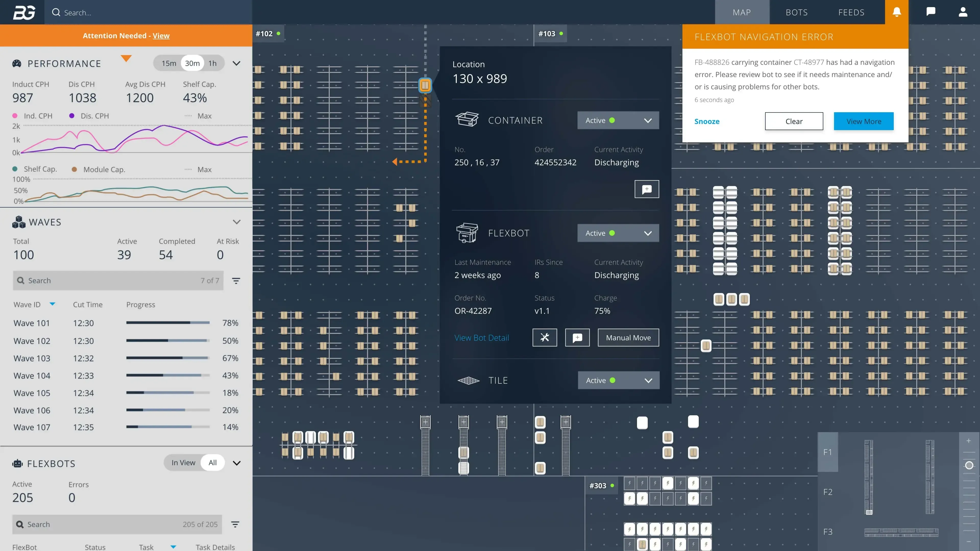Set performance range to 1h
The height and width of the screenshot is (551, 980).
pyautogui.click(x=212, y=63)
